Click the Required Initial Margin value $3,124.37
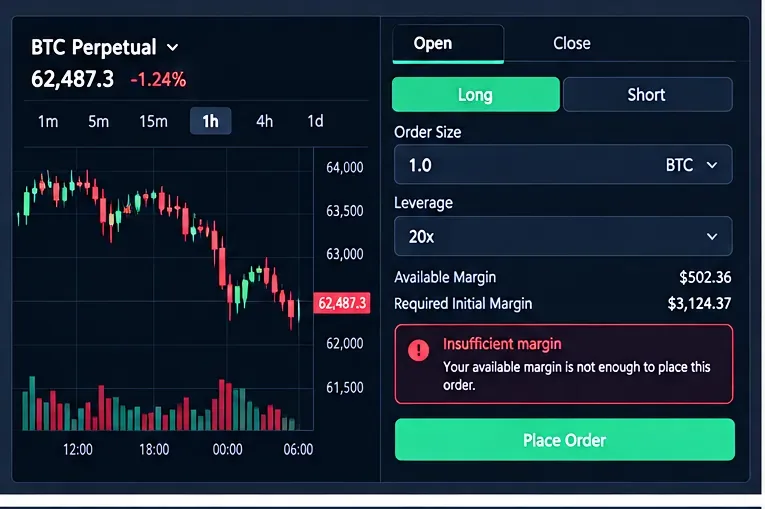Image resolution: width=765 pixels, height=509 pixels. click(x=699, y=304)
